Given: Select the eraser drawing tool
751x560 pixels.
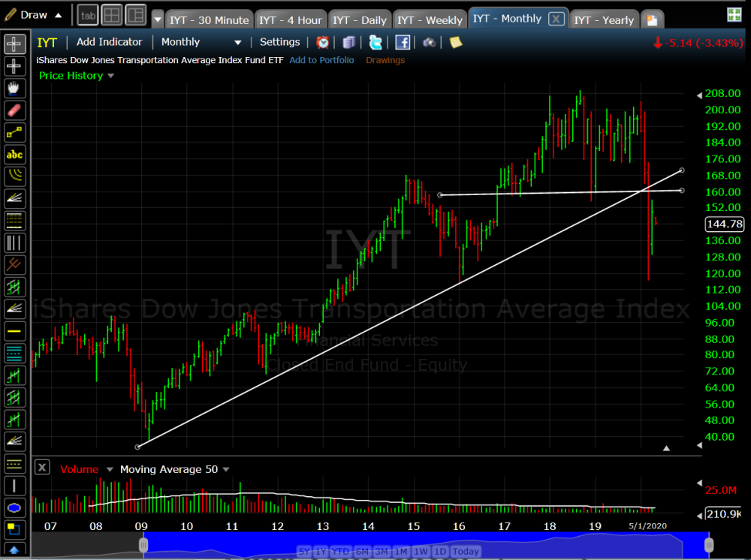Looking at the screenshot, I should 14,110.
